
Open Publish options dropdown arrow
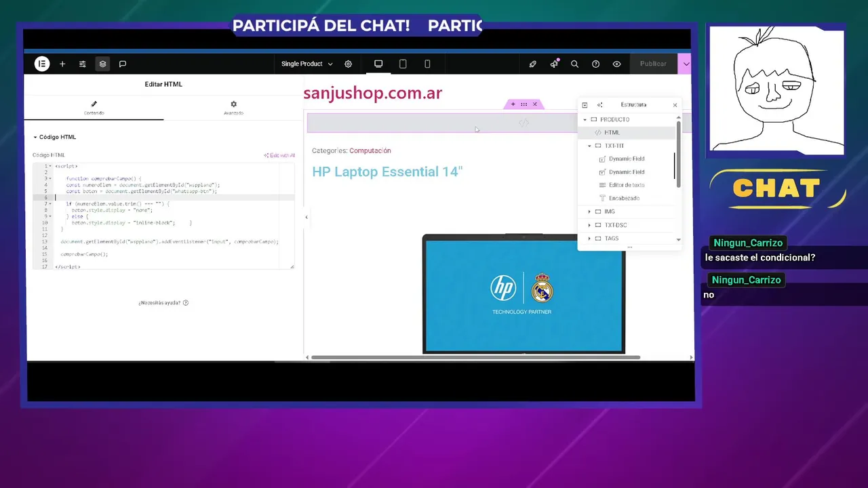(x=686, y=64)
